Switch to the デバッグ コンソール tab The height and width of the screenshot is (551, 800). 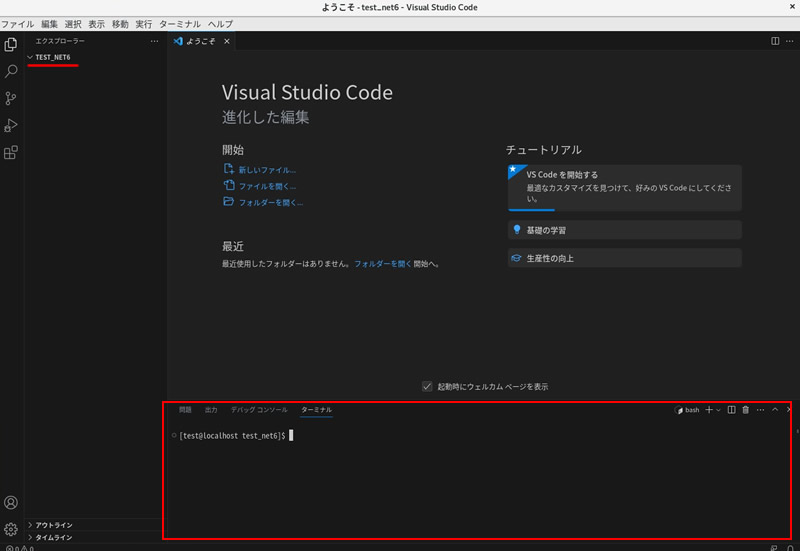click(x=259, y=410)
